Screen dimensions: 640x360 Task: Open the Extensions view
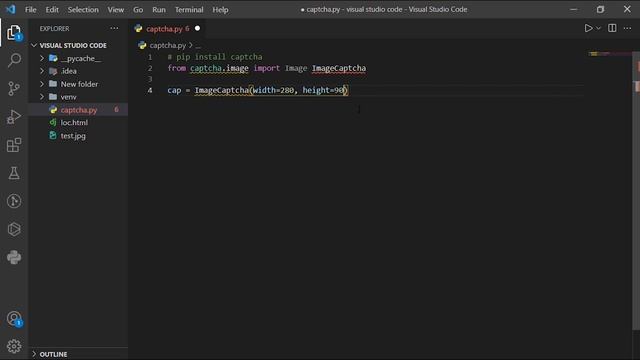click(x=14, y=145)
